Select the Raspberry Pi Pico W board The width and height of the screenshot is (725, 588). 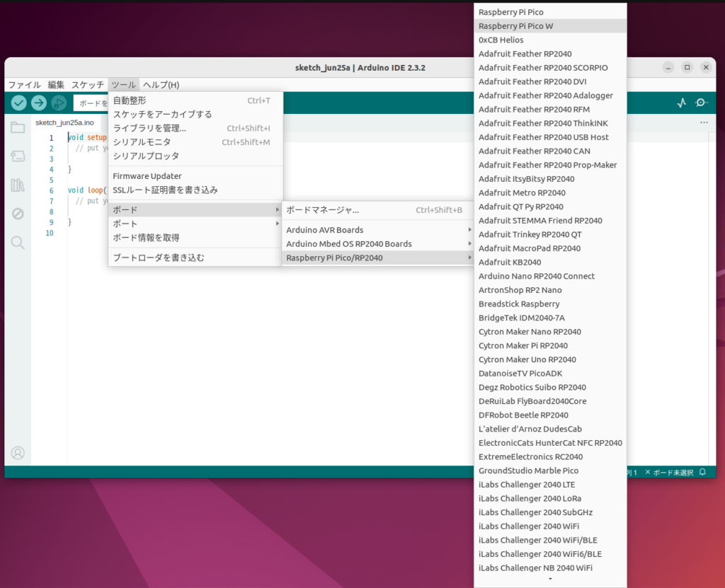pyautogui.click(x=550, y=26)
